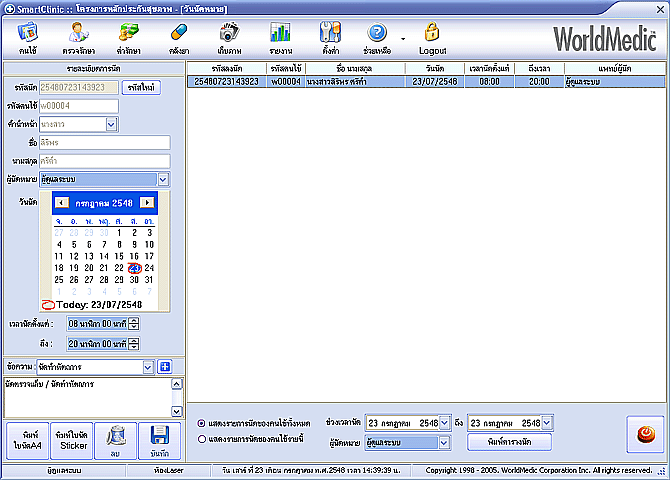Click the medicine capsule toolbar icon
Screen dimensions: 670x480
[x=178, y=37]
